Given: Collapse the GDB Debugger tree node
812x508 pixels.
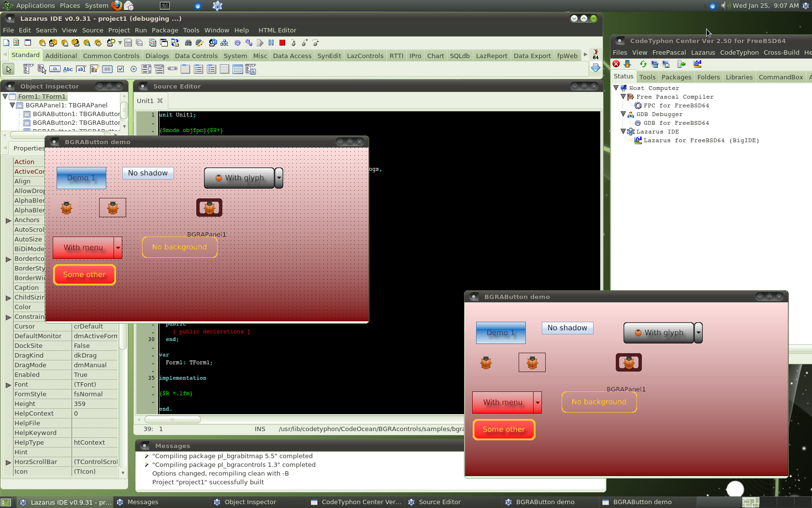Looking at the screenshot, I should point(623,114).
